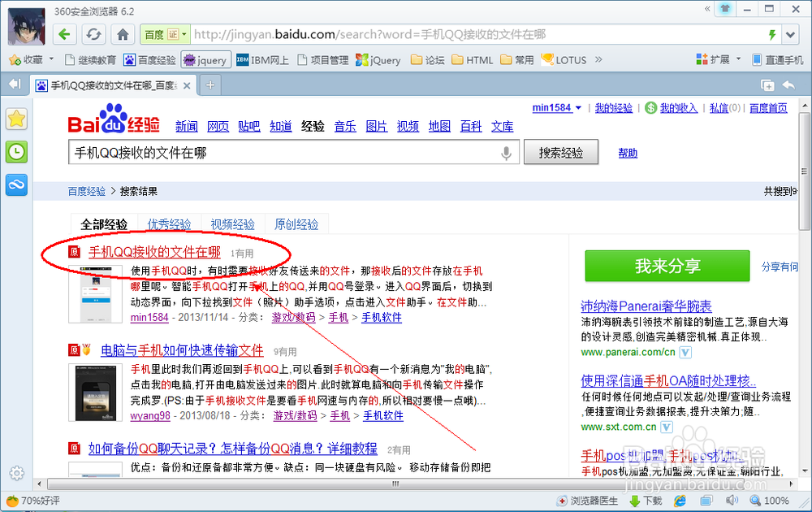Open the sidebar favorites star icon
Viewport: 812px width, 512px height.
(x=16, y=119)
